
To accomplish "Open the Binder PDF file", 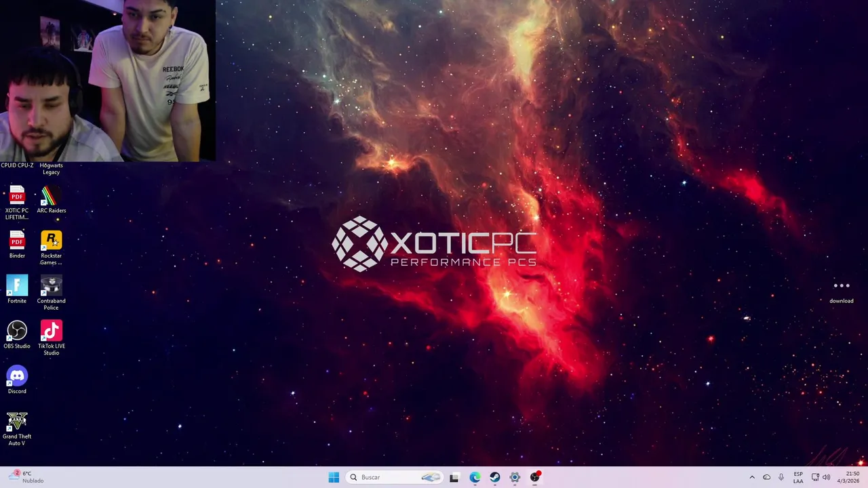I will pos(17,245).
